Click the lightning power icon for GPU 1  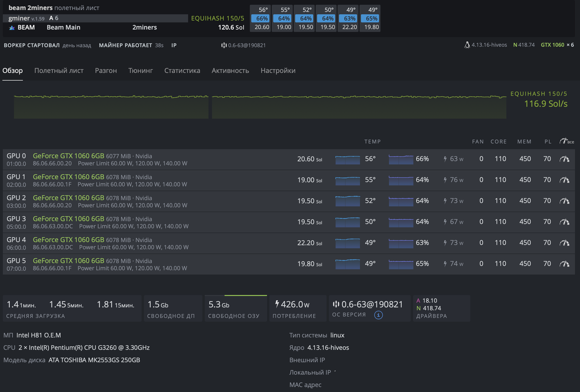tap(445, 180)
